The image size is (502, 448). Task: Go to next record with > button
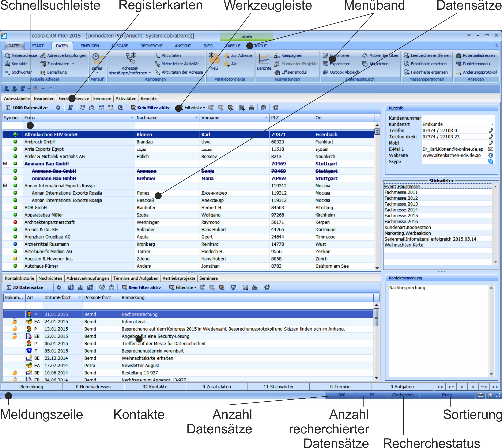(x=473, y=387)
